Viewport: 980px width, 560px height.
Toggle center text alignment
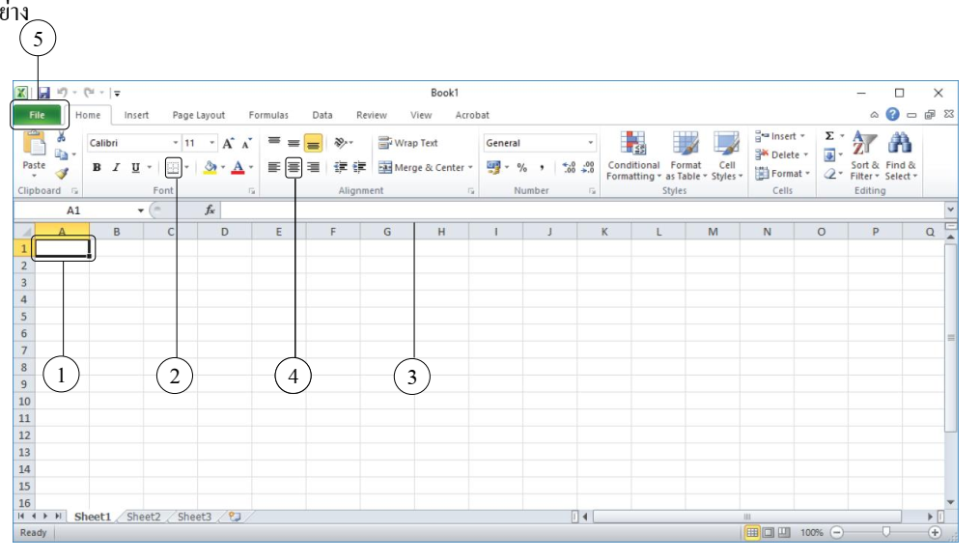(294, 167)
